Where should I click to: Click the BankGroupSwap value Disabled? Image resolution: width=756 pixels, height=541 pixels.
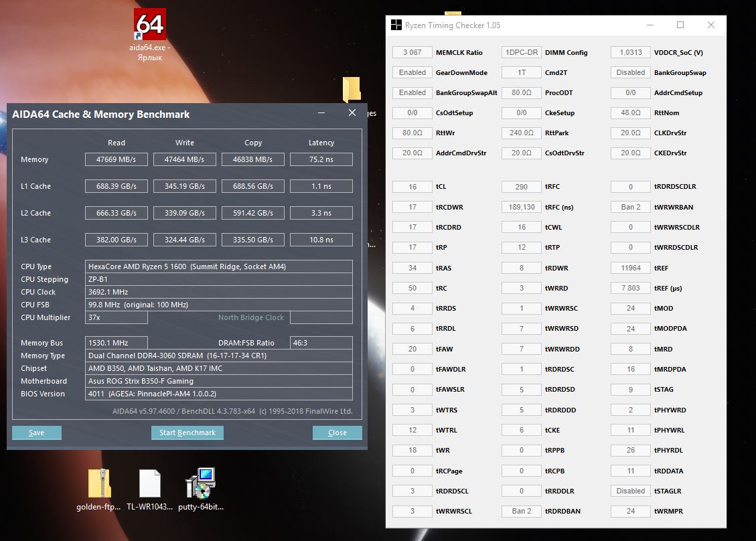click(631, 72)
